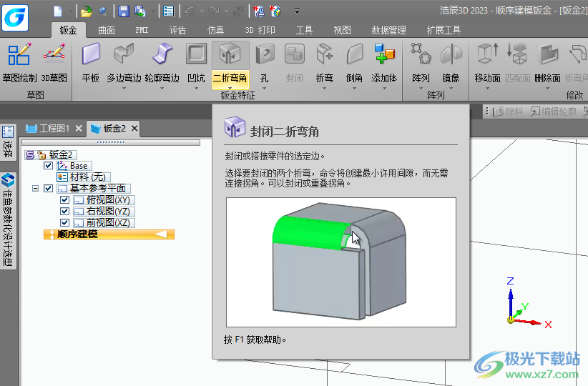Select the 二折弯角 corner tool
Image resolution: width=588 pixels, height=386 pixels.
(230, 64)
